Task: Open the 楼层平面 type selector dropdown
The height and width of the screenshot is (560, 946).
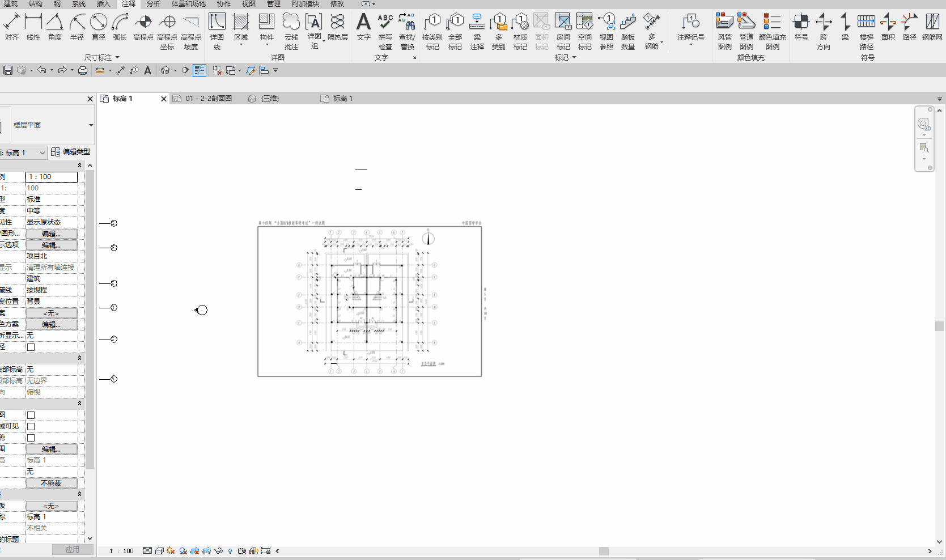Action: pos(91,125)
